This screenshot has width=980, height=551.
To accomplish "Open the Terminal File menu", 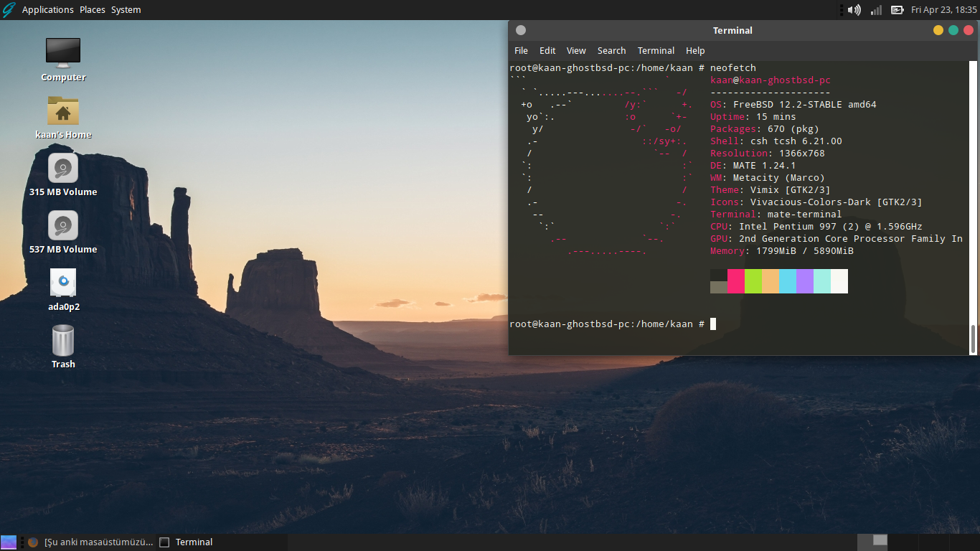I will 522,51.
